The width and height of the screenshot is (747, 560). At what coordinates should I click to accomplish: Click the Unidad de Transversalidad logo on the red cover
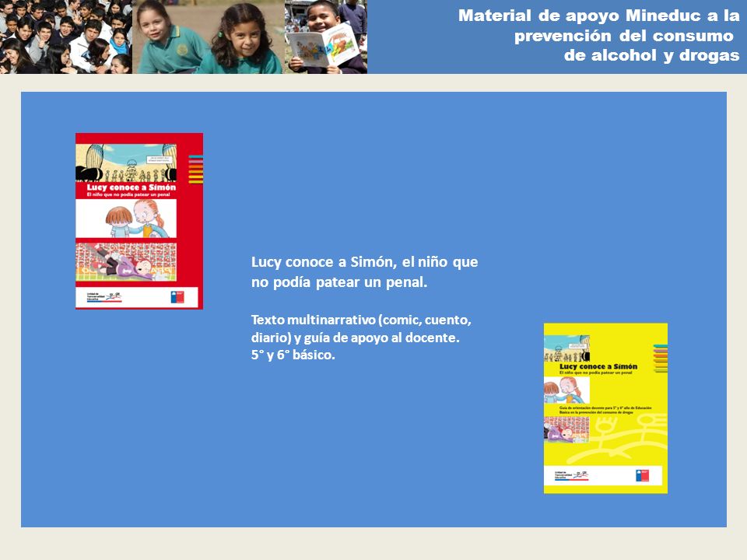coord(103,297)
